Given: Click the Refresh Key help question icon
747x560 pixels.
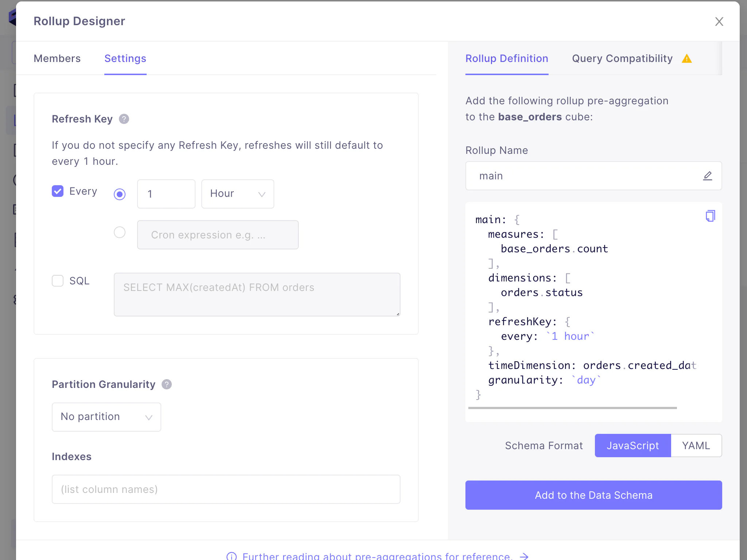Looking at the screenshot, I should [124, 119].
